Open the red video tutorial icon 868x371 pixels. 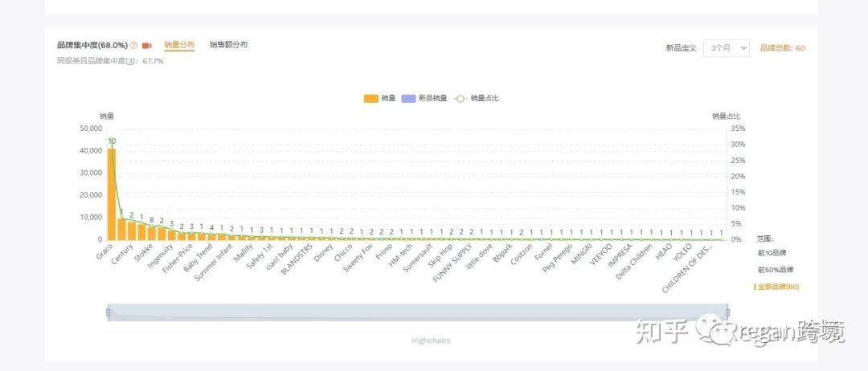pos(147,46)
